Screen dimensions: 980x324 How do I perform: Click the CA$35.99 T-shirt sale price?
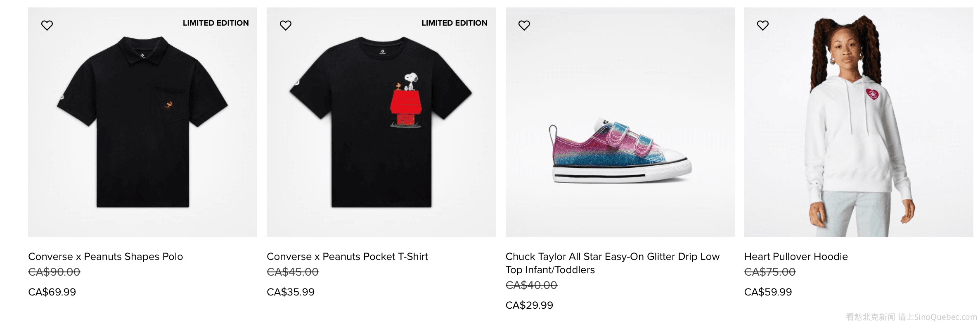[x=291, y=292]
